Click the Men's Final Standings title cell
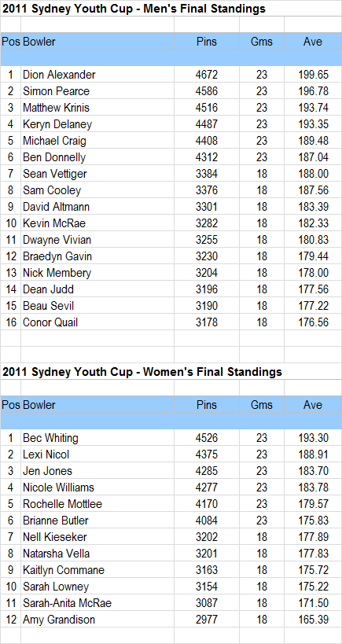Screen dimensions: 342x644 tap(134, 8)
